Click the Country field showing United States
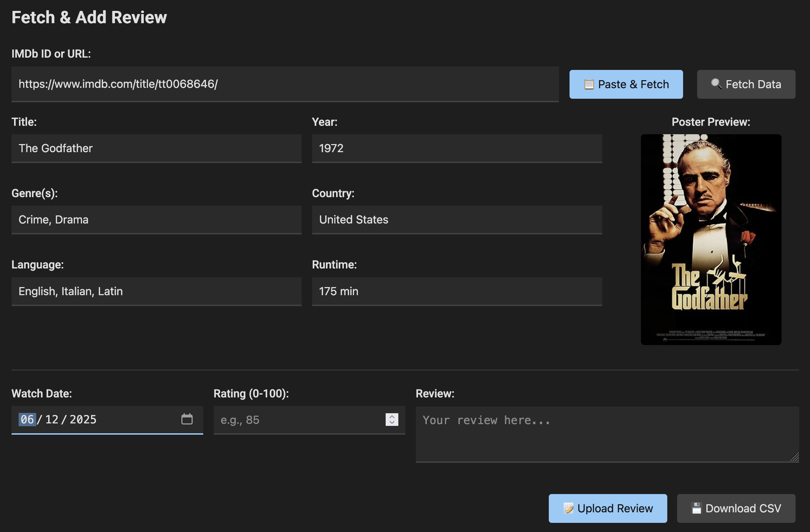810x532 pixels. pos(457,220)
